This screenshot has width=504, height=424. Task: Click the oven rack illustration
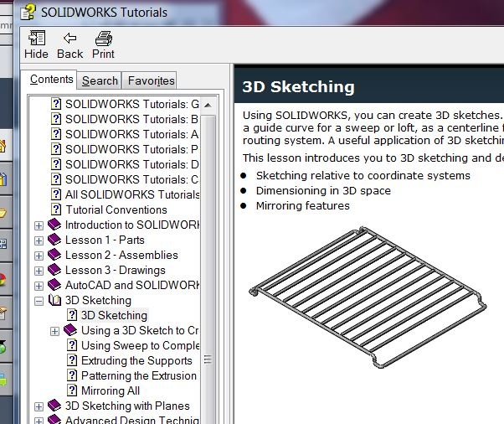(368, 297)
